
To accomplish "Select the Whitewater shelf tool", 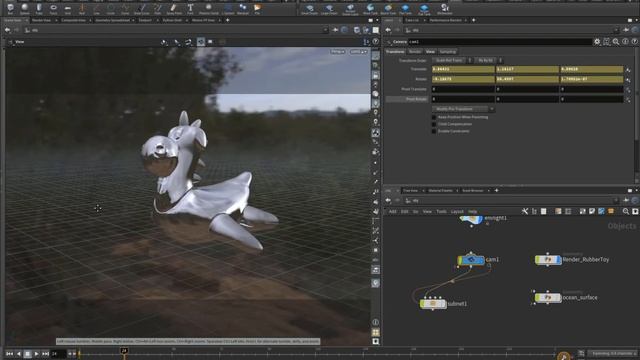I will 444,8.
